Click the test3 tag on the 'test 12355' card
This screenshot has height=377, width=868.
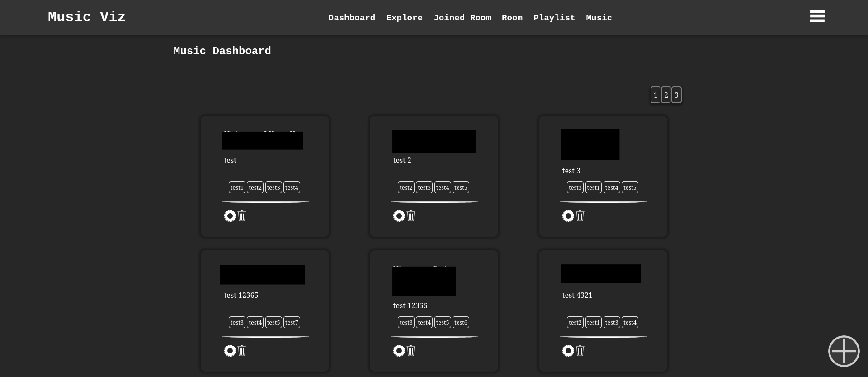pos(406,322)
